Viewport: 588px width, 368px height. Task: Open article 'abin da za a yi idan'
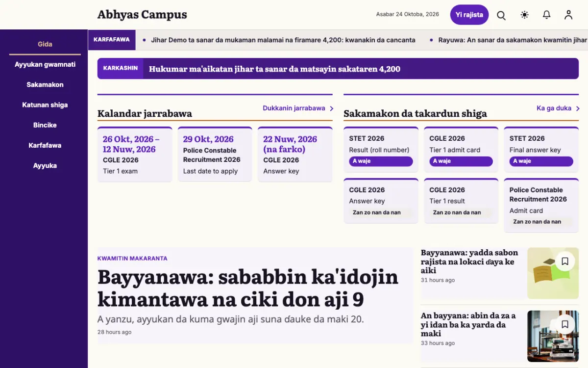point(468,324)
